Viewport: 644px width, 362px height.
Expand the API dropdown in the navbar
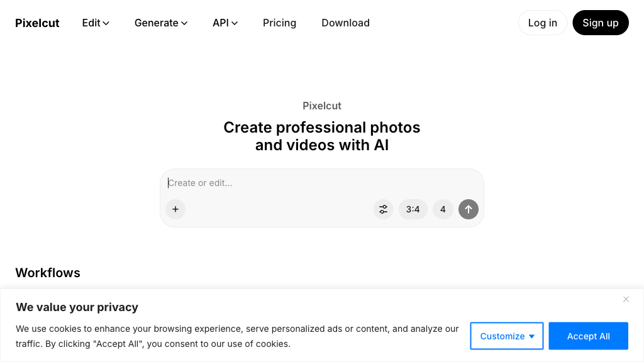click(225, 23)
